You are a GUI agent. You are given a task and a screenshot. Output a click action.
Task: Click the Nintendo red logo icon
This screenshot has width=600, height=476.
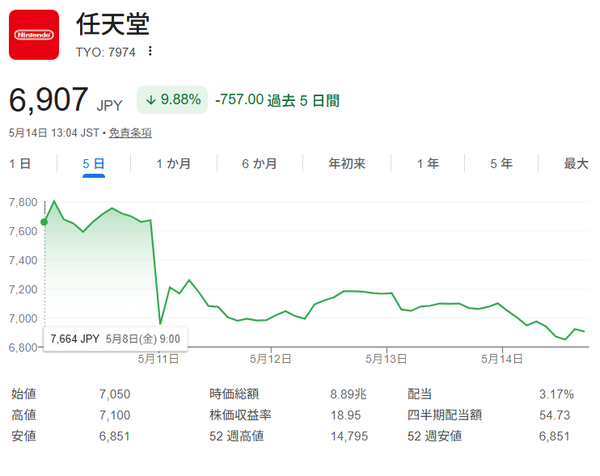(x=34, y=35)
